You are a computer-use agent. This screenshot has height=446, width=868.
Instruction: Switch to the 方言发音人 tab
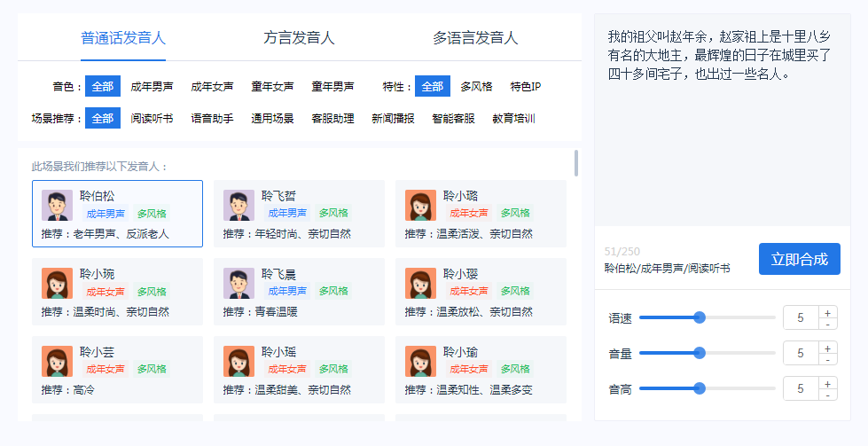pyautogui.click(x=299, y=38)
